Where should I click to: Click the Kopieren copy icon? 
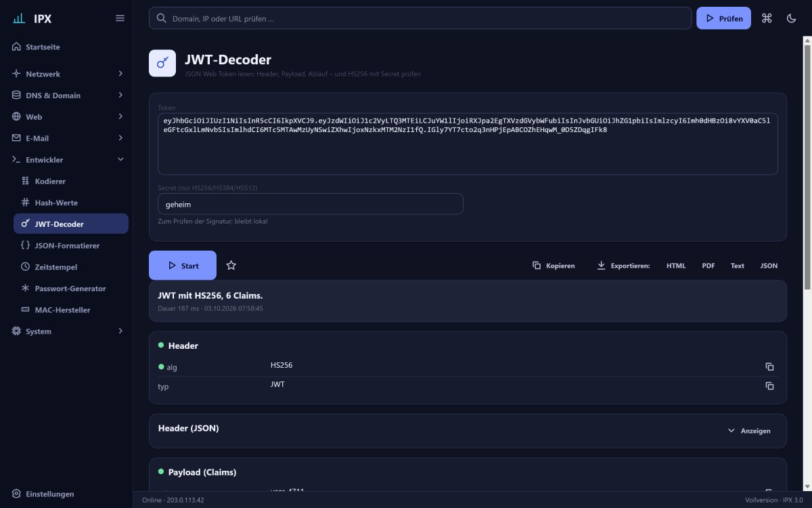tap(537, 266)
